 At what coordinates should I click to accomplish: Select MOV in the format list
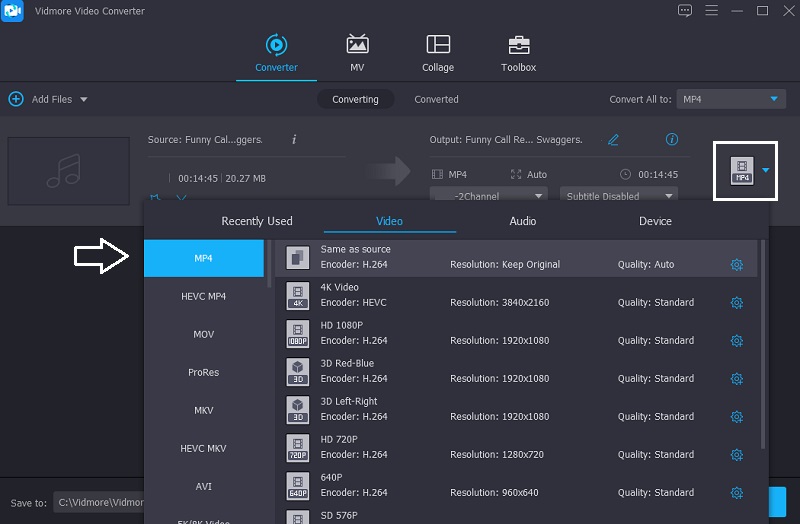[x=204, y=334]
